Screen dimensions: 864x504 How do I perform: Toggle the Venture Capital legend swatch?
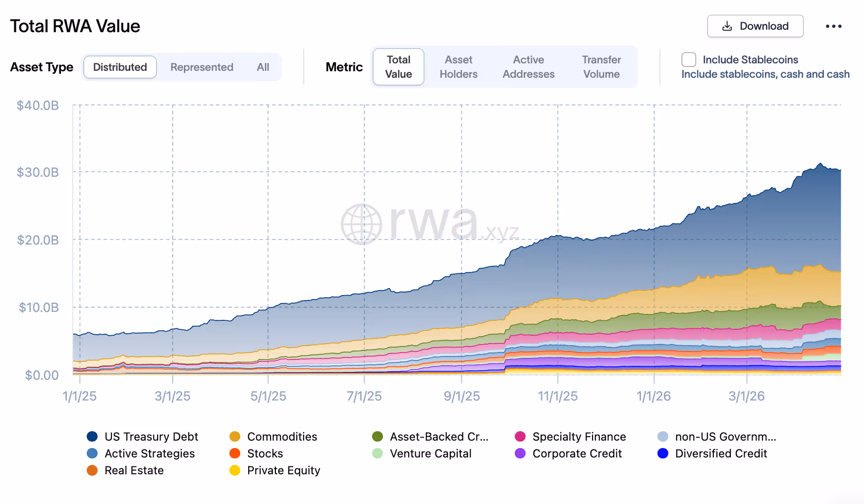[378, 454]
